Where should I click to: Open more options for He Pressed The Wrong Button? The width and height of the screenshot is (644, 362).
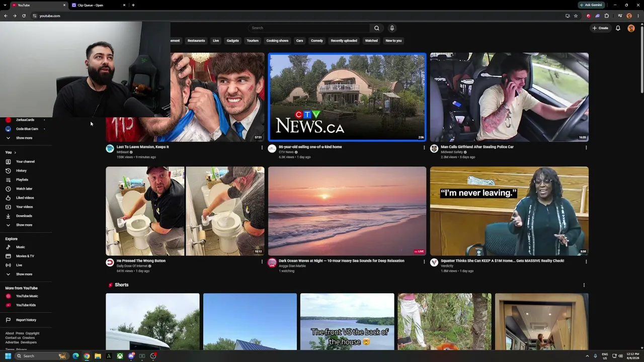(x=262, y=261)
